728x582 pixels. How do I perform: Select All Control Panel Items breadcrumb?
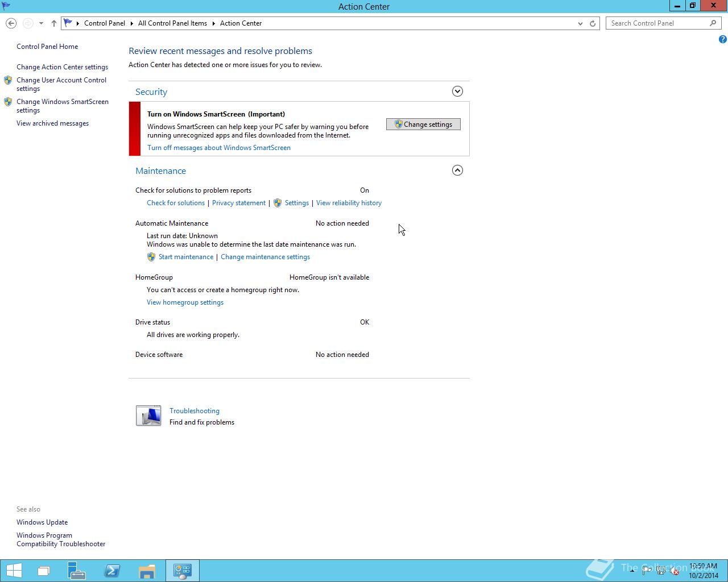click(x=172, y=23)
